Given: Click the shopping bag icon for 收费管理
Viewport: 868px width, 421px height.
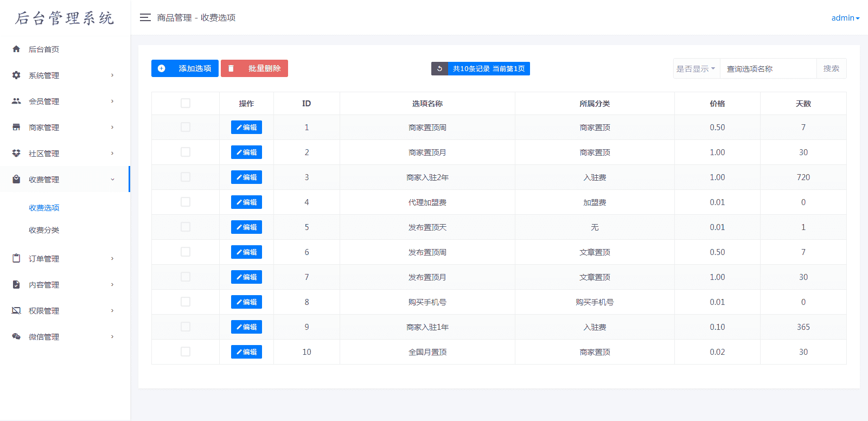Looking at the screenshot, I should point(16,179).
